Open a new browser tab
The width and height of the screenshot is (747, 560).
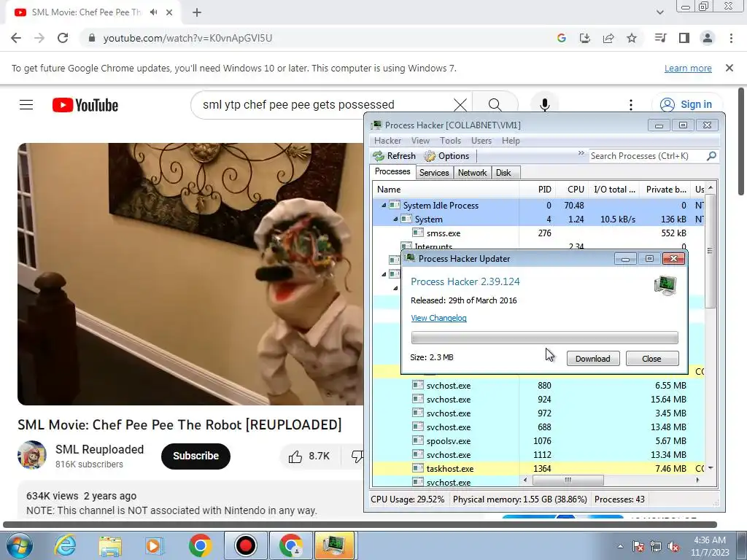click(x=197, y=12)
